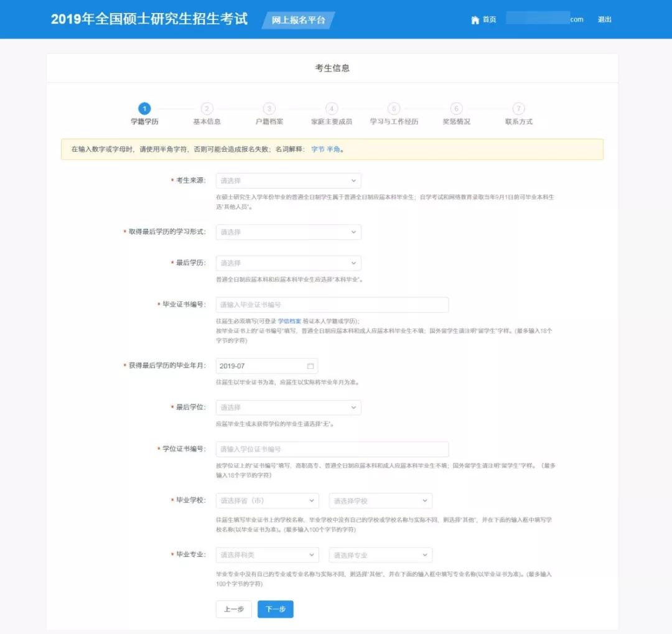Select step 7 联系方式 circle
Image resolution: width=672 pixels, height=634 pixels.
click(519, 108)
